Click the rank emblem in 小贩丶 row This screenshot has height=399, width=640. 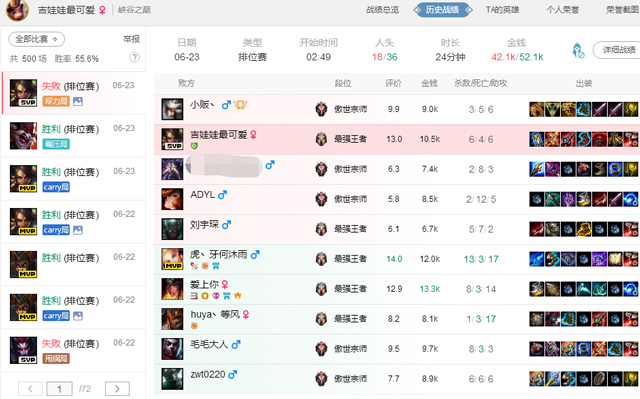[321, 109]
